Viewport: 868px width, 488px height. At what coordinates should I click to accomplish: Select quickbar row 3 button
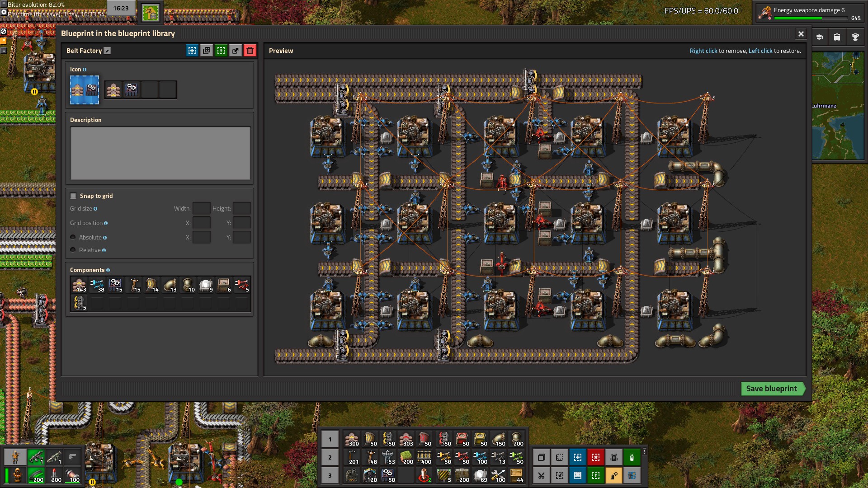tap(330, 475)
